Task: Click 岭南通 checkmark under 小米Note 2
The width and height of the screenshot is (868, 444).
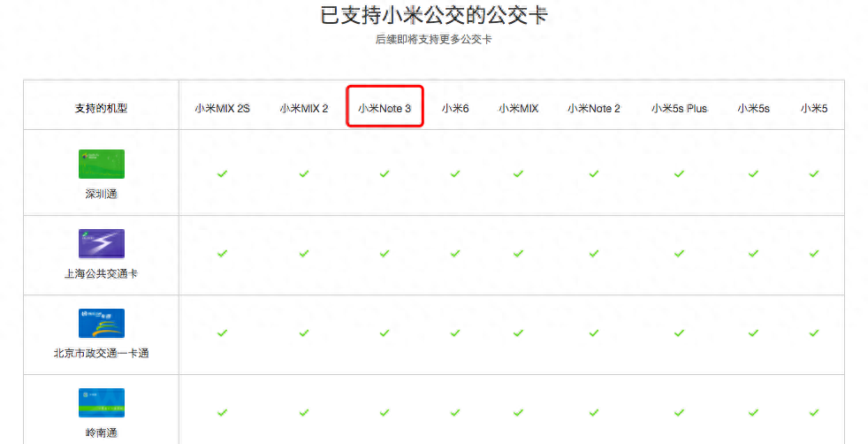Action: click(594, 413)
